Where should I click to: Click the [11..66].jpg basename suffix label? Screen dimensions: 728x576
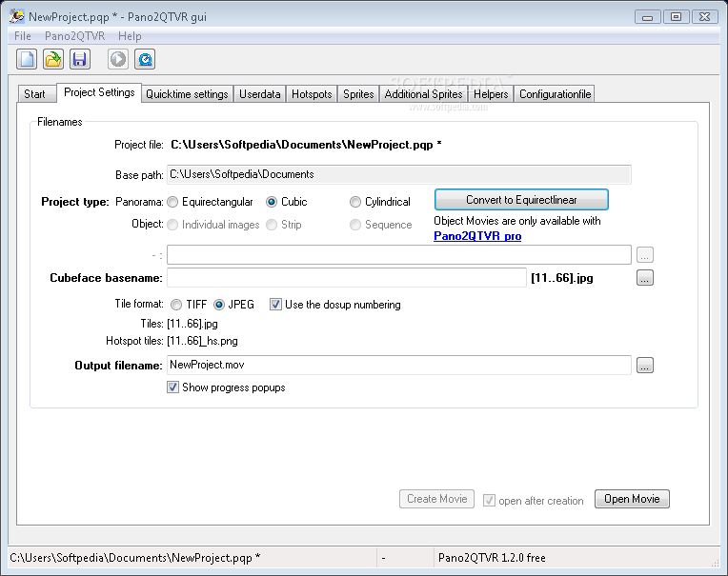[562, 278]
